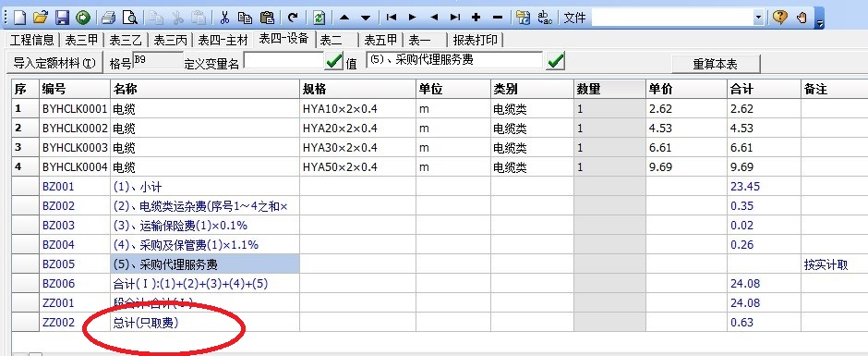868x356 pixels.
Task: Open a file with the folder icon
Action: [40, 18]
